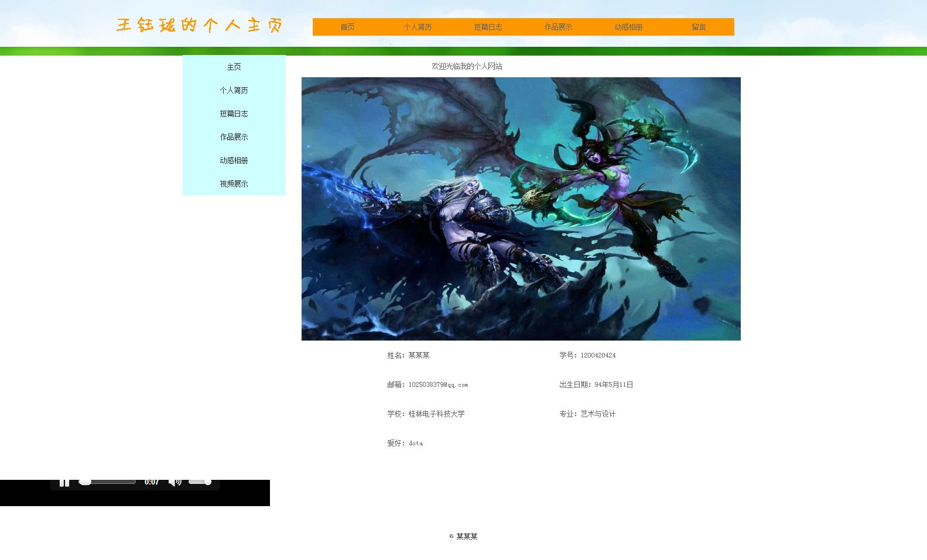Image resolution: width=927 pixels, height=560 pixels.
Task: Open 动感相册 in top orange navigation
Action: tap(628, 27)
